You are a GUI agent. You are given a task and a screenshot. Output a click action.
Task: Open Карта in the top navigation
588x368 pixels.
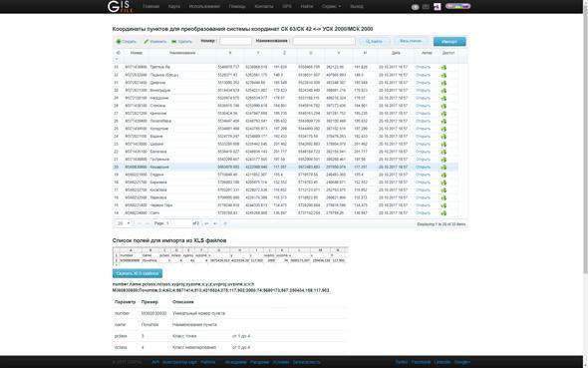(174, 6)
